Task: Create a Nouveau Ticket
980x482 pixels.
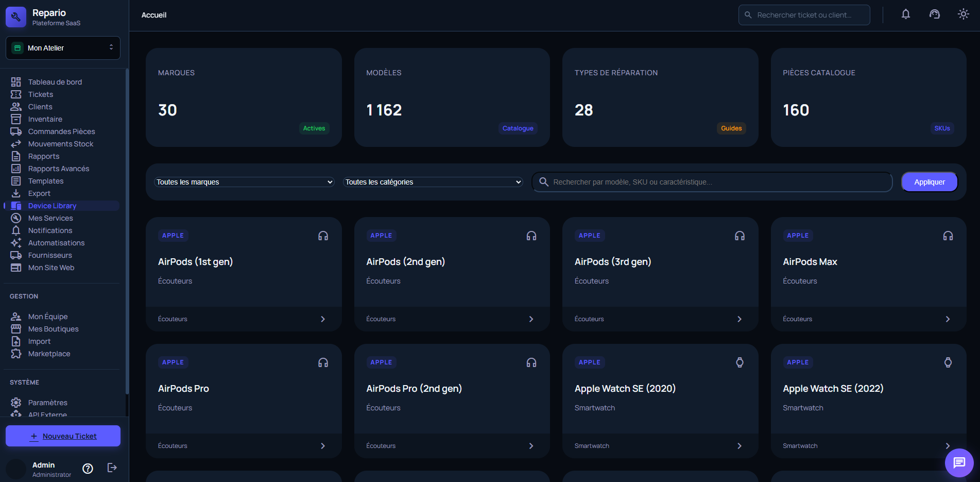Action: click(x=63, y=436)
